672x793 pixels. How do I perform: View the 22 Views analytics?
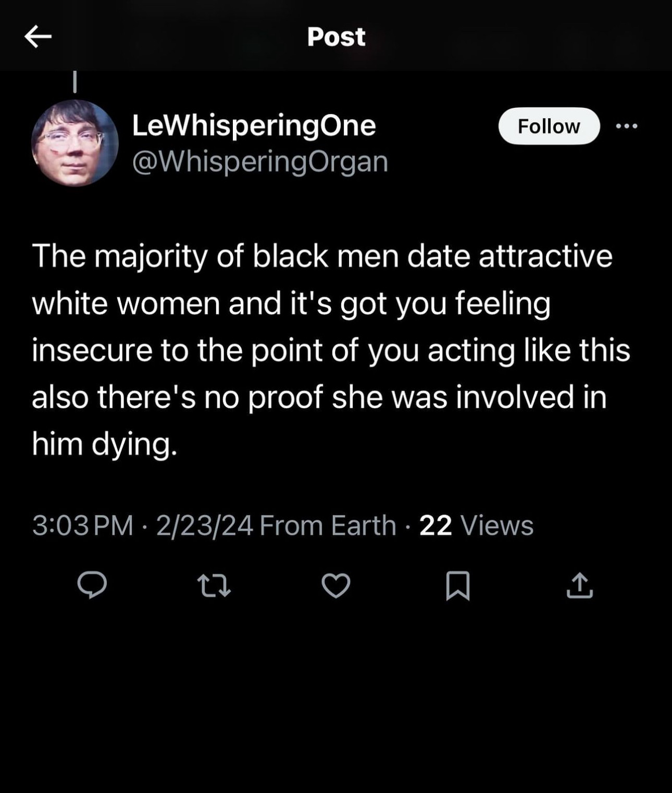(476, 525)
